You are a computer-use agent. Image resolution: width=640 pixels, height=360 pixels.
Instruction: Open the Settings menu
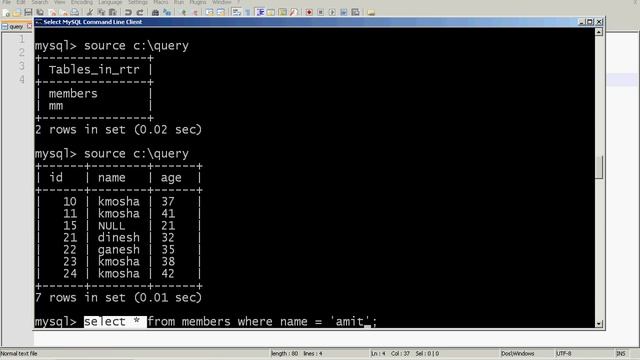[x=138, y=2]
